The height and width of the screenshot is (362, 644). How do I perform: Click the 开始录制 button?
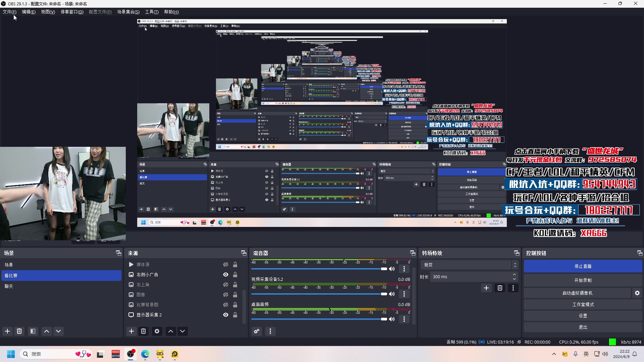pyautogui.click(x=583, y=280)
